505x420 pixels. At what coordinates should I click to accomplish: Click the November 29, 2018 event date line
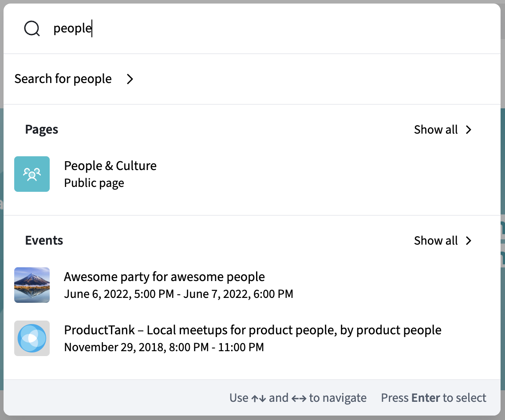pyautogui.click(x=164, y=347)
